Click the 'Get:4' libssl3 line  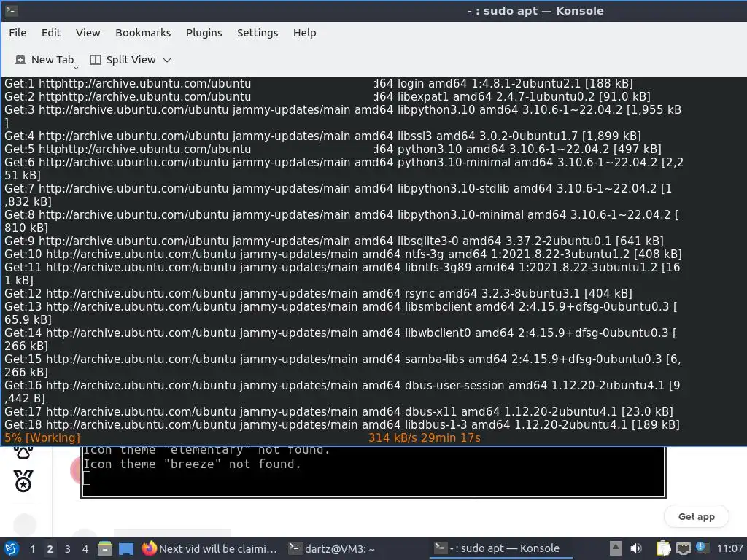[322, 136]
